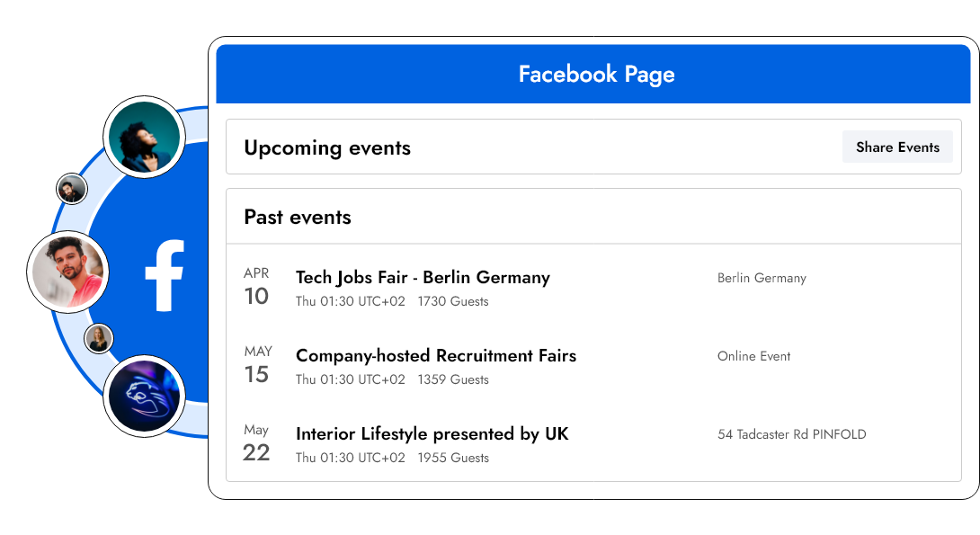This screenshot has width=980, height=535.
Task: Click the tiny woman avatar above the panther
Action: point(99,339)
